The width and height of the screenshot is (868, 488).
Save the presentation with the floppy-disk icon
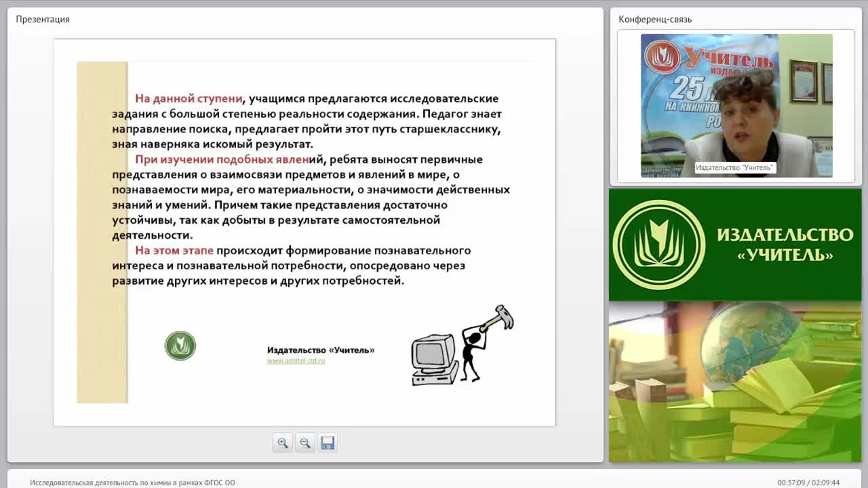pos(328,443)
